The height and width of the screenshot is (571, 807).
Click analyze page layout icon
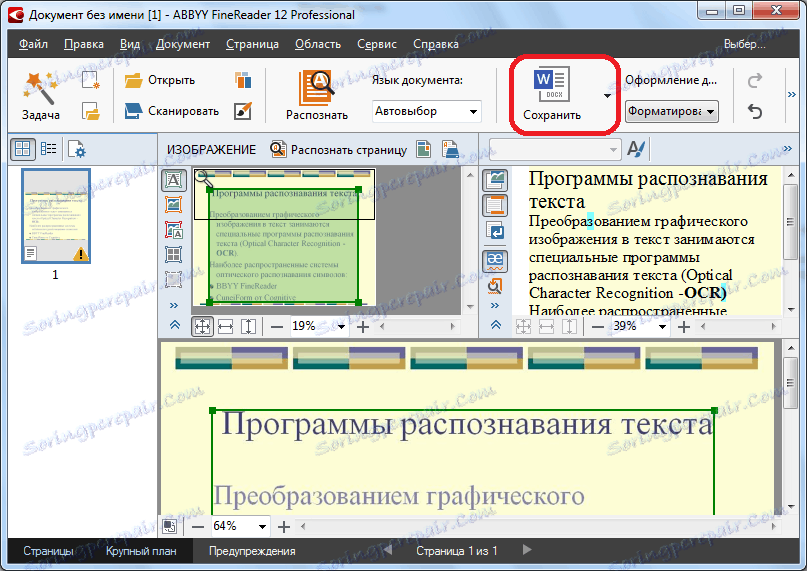click(424, 150)
